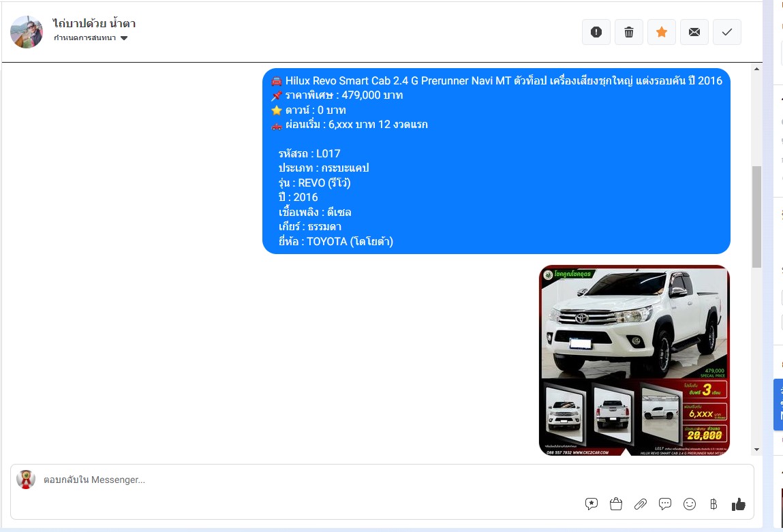Click the line 'เกียร์ : ธรรมดา'
The height and width of the screenshot is (532, 783).
(x=310, y=227)
